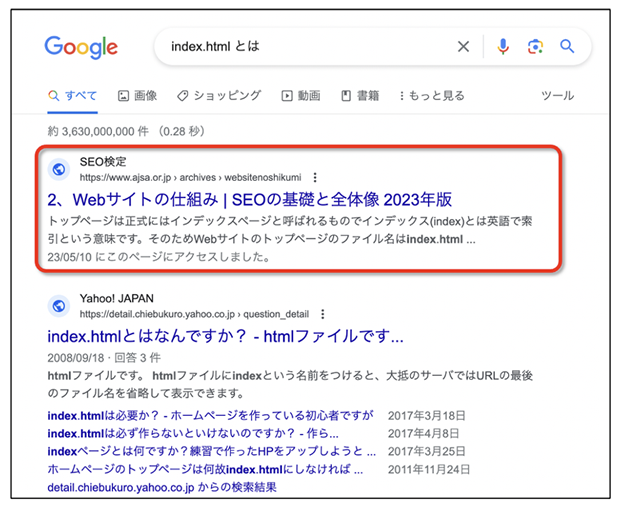Click the detail.chiebukuro.yahoo.co.jp result URL
Viewport: 617px width, 507px height.
pyautogui.click(x=194, y=314)
